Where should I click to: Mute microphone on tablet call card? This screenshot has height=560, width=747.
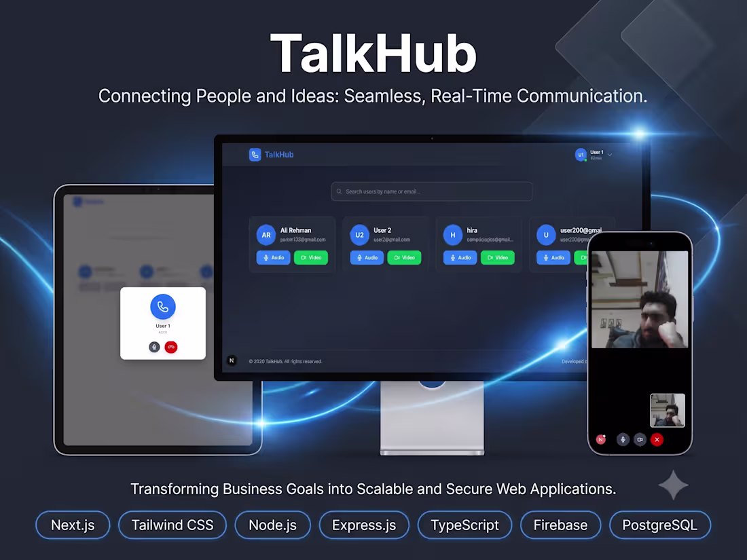click(x=154, y=347)
